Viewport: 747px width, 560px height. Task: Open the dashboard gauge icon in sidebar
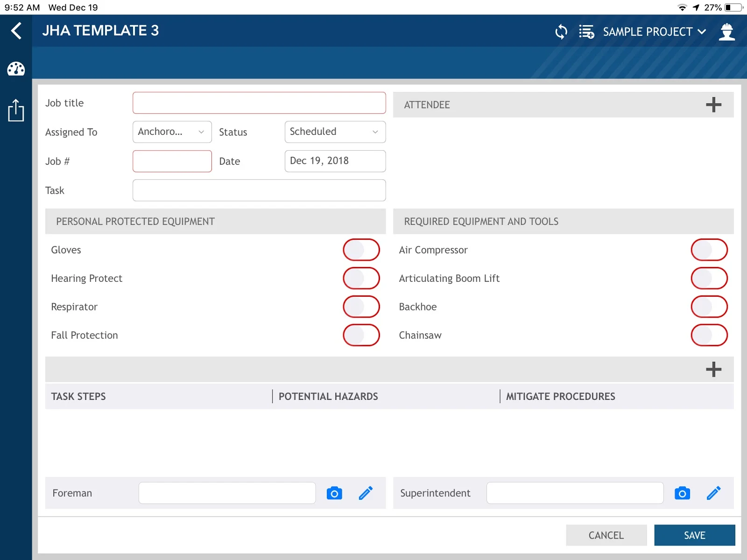16,69
